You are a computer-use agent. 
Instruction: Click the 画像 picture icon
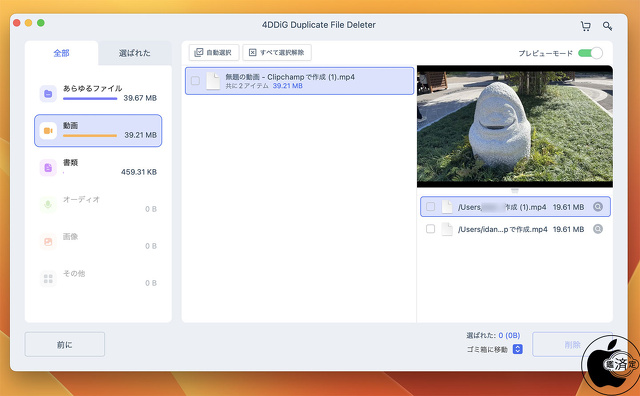[48, 242]
